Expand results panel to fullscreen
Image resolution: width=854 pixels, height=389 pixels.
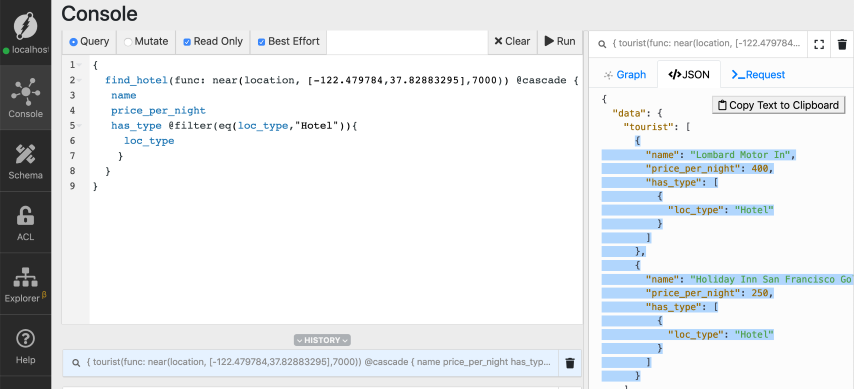[x=819, y=44]
